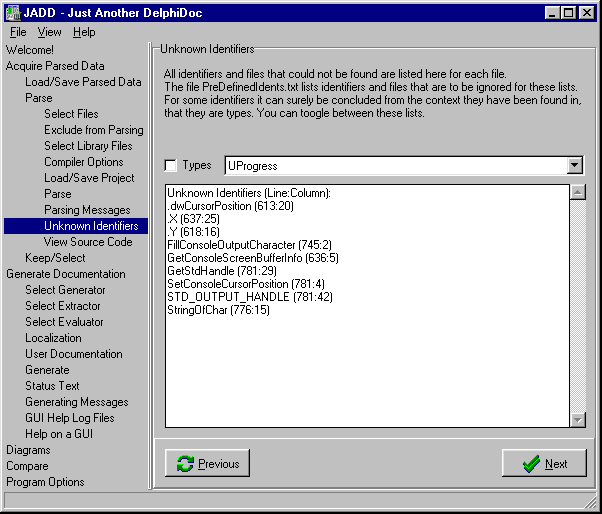Close the JADD window
602x514 pixels.
coord(587,13)
